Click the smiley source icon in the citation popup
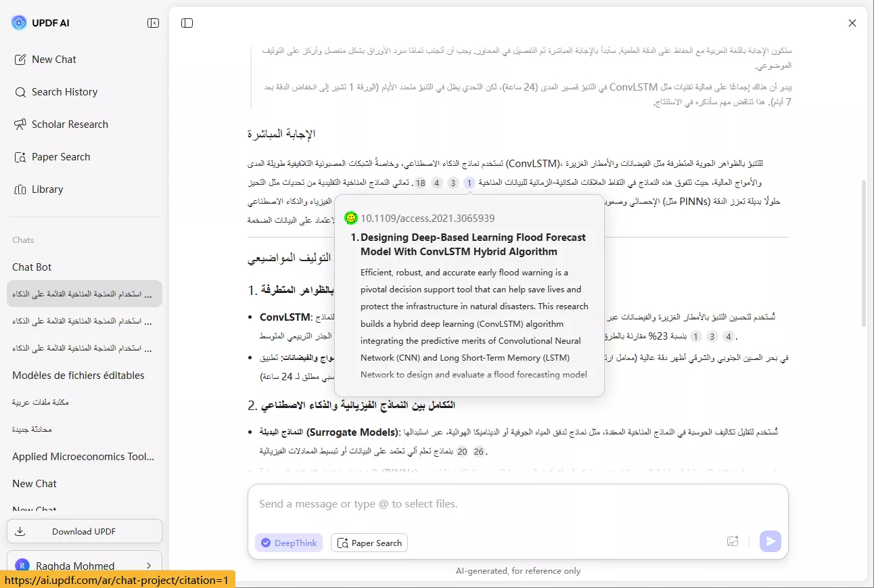 350,217
